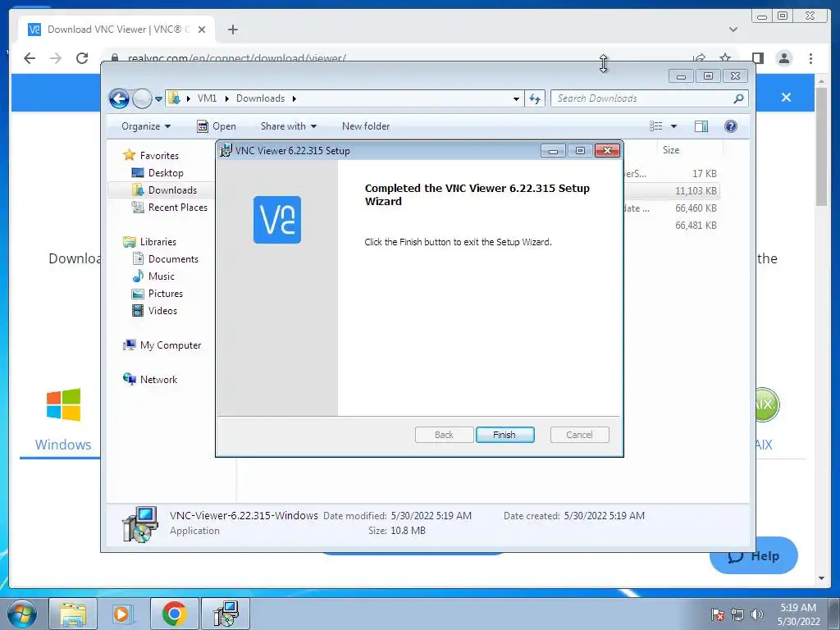This screenshot has height=630, width=840.
Task: Click the VNC logo in setup wizard
Action: [277, 220]
